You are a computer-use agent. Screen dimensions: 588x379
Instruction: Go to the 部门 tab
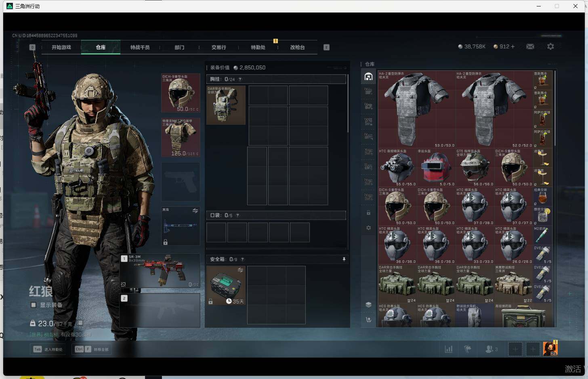tap(179, 47)
